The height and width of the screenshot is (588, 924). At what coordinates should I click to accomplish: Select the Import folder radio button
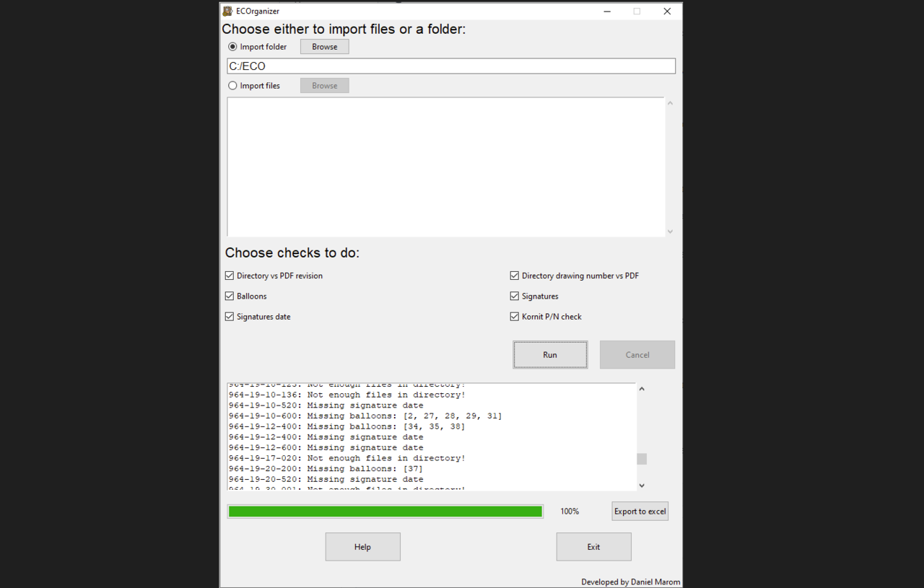coord(232,46)
